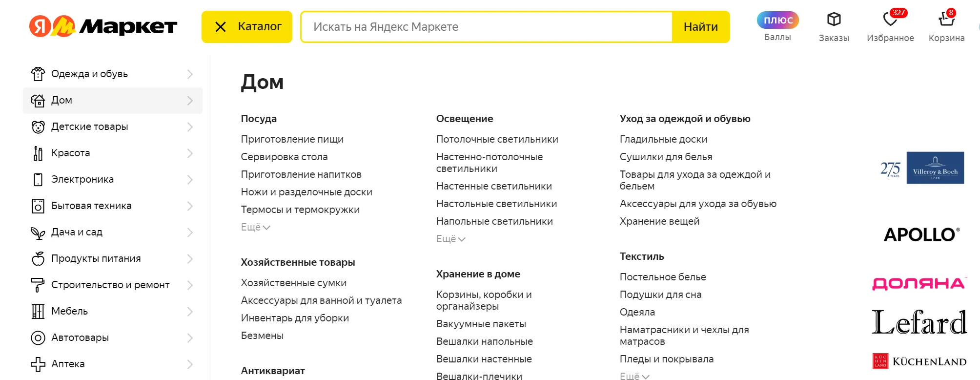Open Дача и сад category
Image resolution: width=980 pixels, height=380 pixels.
click(x=77, y=232)
